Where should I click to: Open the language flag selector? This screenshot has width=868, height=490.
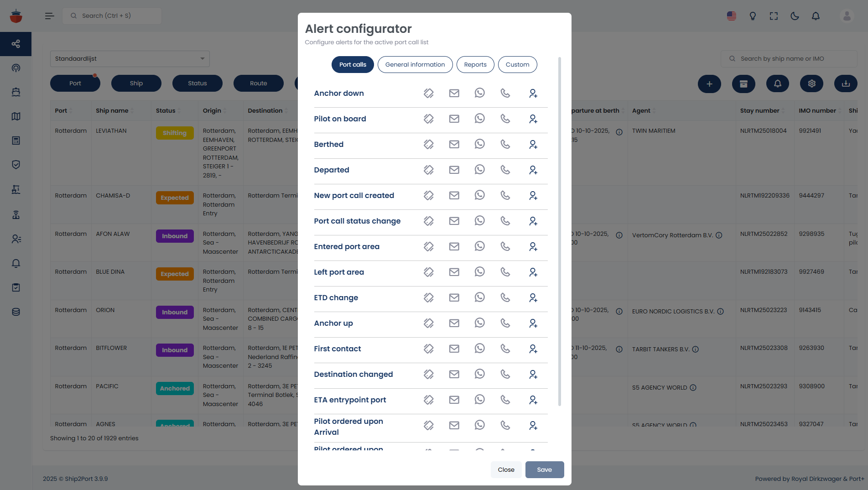[x=732, y=16]
